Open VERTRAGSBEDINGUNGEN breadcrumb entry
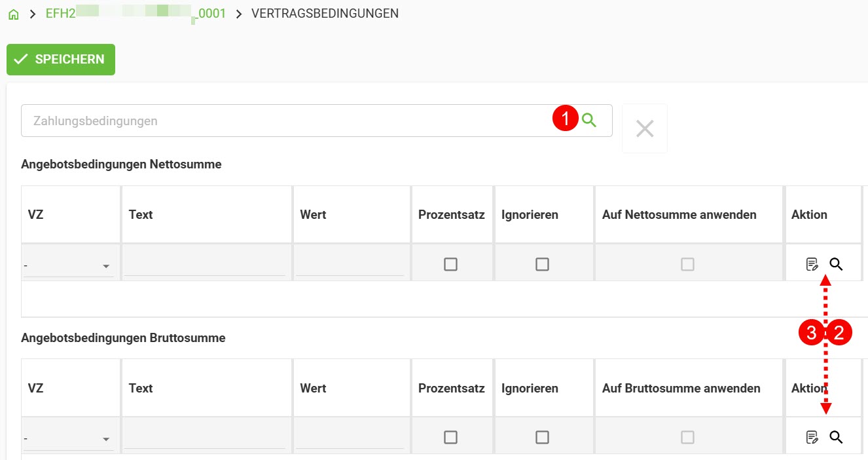 (324, 13)
